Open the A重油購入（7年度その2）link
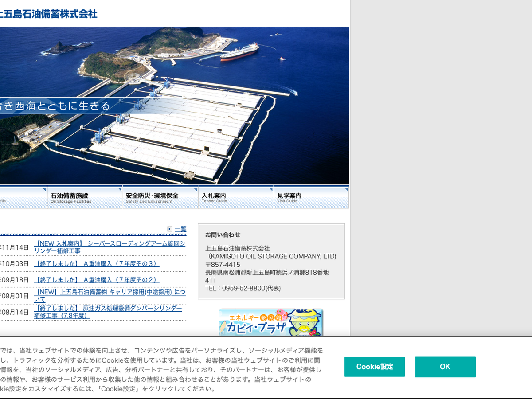Image resolution: width=532 pixels, height=399 pixels. [x=96, y=280]
